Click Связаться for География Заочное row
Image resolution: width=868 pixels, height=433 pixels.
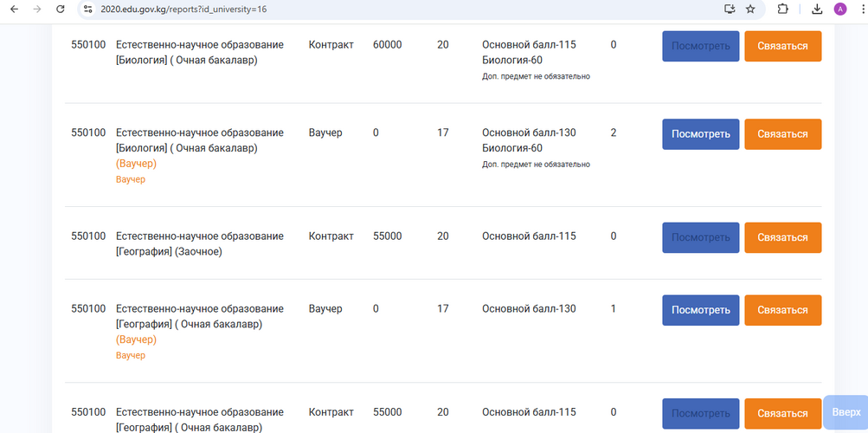coord(782,237)
